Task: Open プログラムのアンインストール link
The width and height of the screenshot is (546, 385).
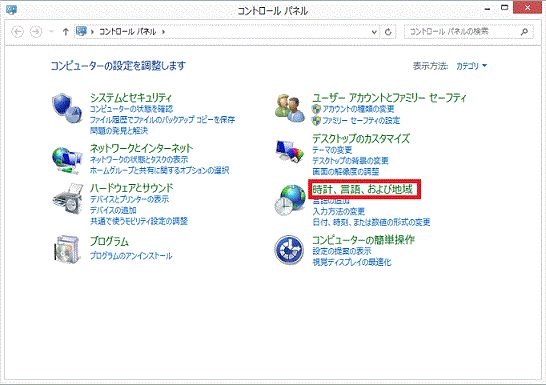Action: tap(131, 256)
